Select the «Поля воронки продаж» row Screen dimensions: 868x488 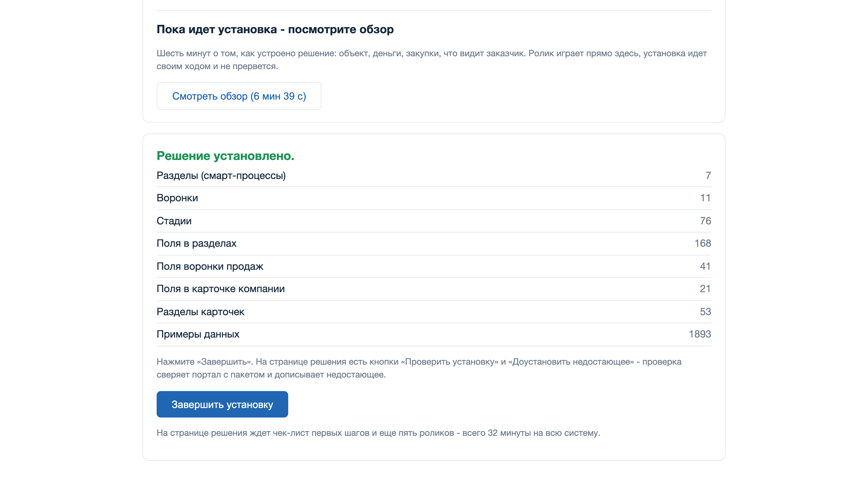(434, 266)
